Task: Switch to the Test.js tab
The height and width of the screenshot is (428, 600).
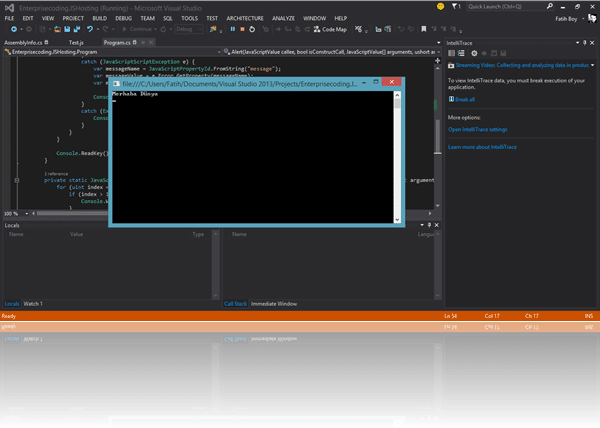Action: [x=76, y=42]
